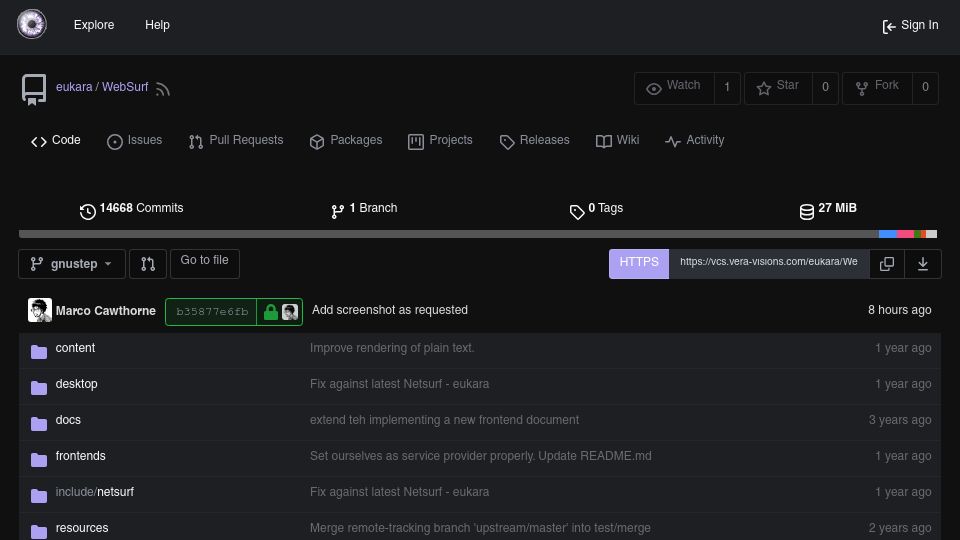Open the resources folder
960x540 pixels.
[82, 528]
